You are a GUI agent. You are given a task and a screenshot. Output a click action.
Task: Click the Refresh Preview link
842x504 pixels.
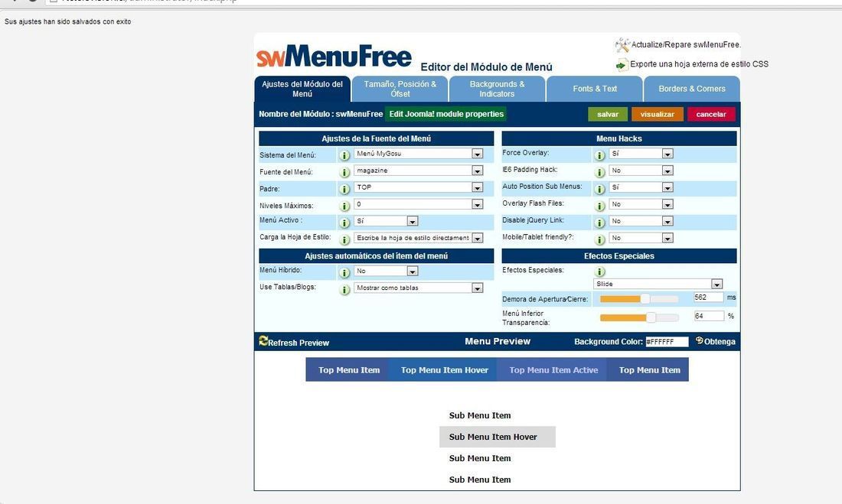point(299,343)
